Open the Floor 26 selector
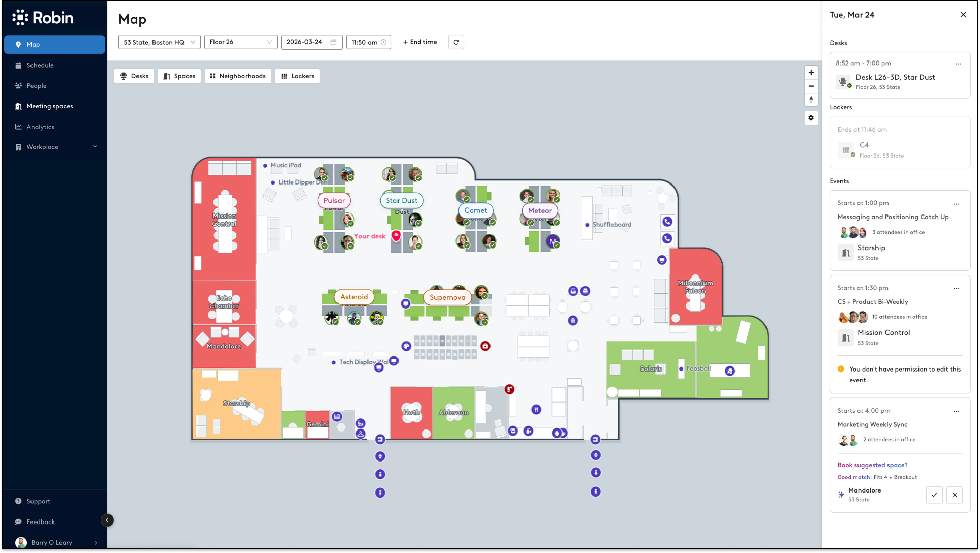980x553 pixels. pos(240,42)
